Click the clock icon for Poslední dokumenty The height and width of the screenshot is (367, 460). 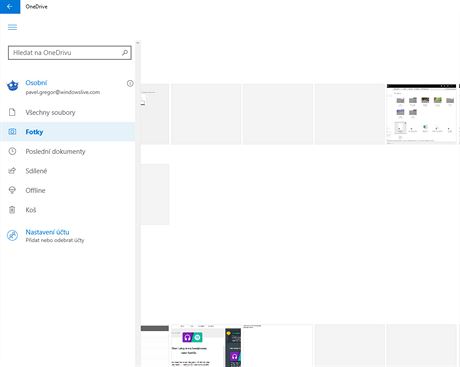tap(12, 151)
